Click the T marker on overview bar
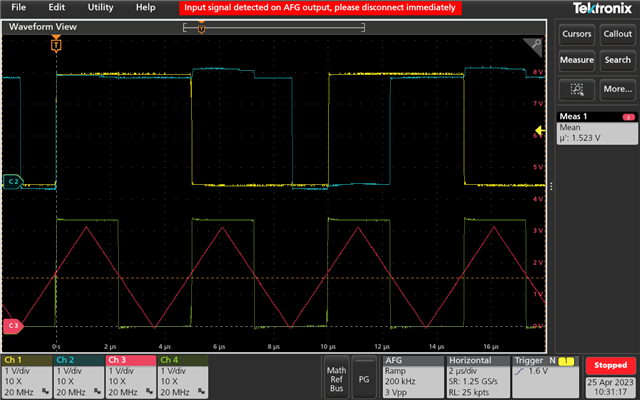The height and width of the screenshot is (400, 640). click(x=201, y=29)
